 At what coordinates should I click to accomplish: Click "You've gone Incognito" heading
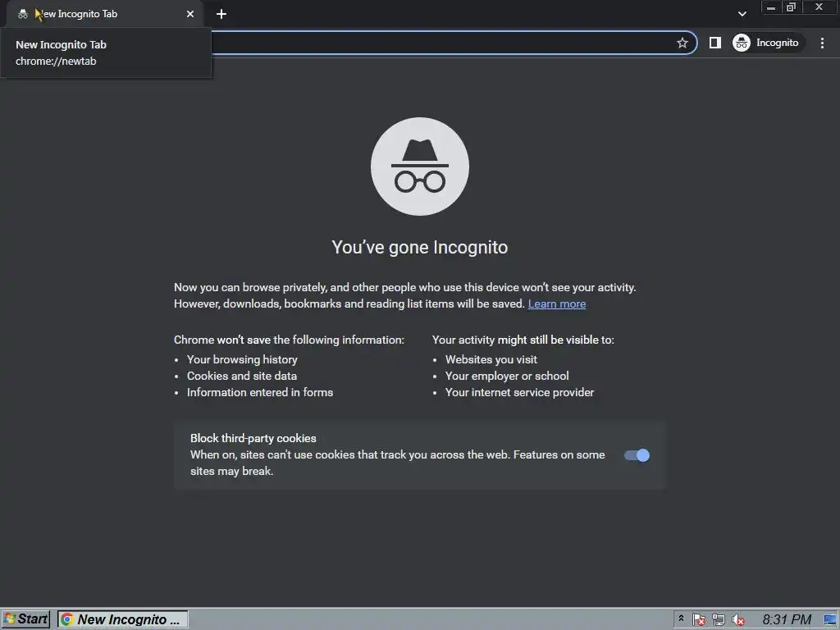pos(420,248)
